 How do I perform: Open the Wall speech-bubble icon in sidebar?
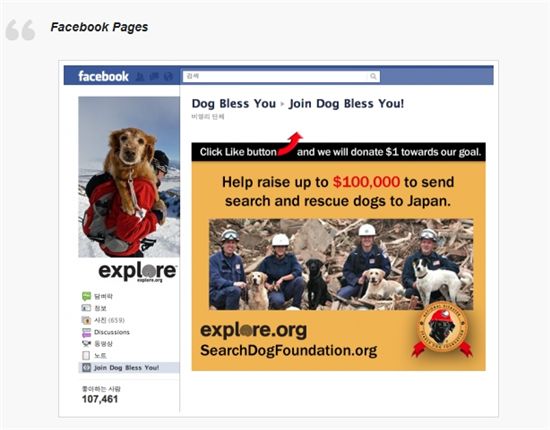(86, 296)
